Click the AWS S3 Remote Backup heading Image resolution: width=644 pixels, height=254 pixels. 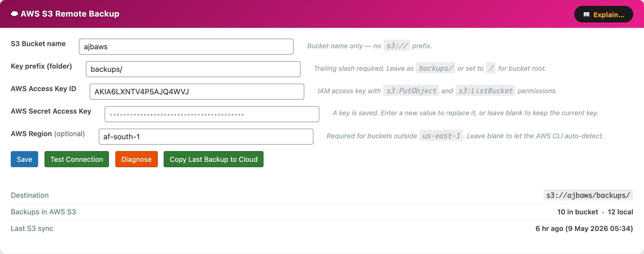tap(70, 14)
